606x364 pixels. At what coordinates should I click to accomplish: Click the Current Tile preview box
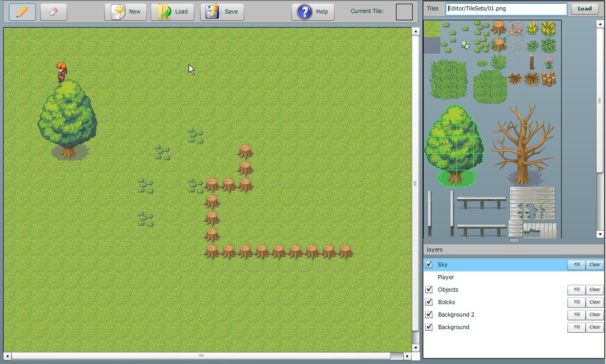pyautogui.click(x=404, y=12)
